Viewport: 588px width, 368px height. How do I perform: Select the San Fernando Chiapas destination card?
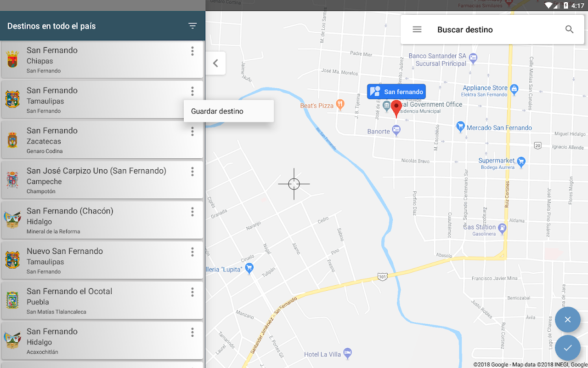pyautogui.click(x=102, y=60)
